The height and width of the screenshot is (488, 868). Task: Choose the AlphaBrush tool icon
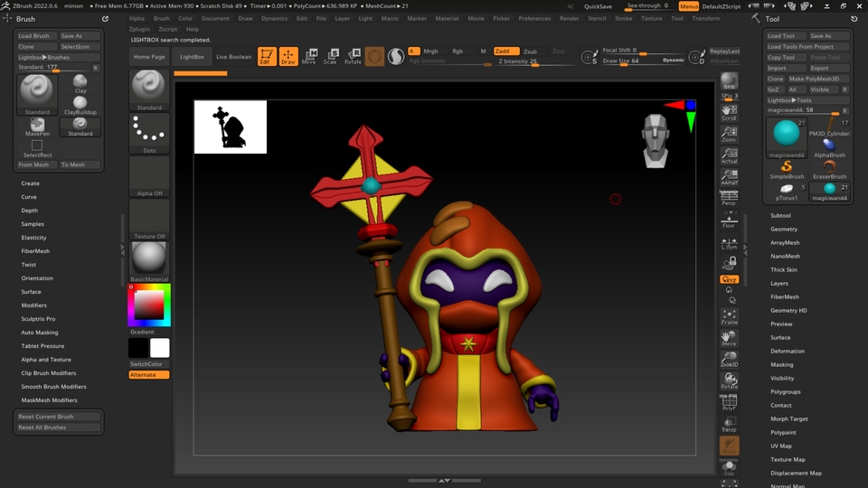tap(829, 147)
